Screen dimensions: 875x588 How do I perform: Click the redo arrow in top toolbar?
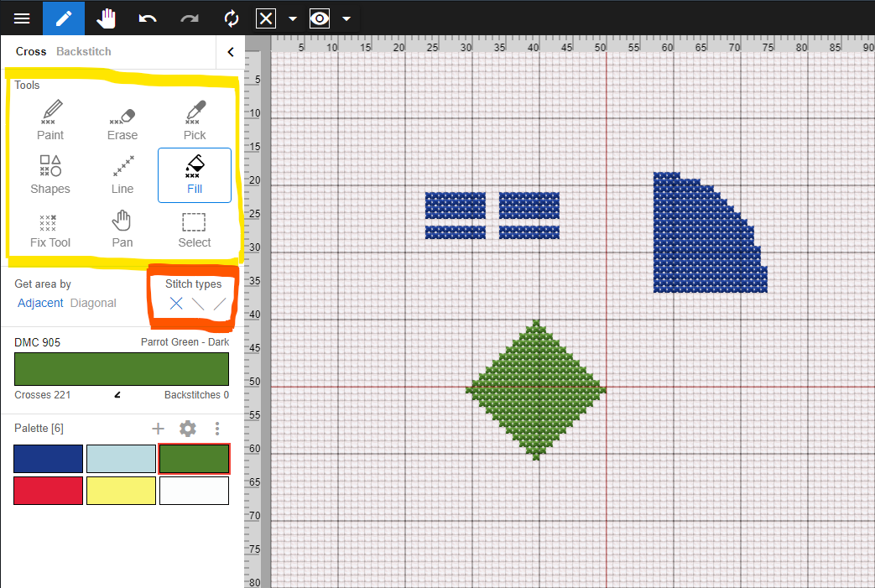point(190,18)
